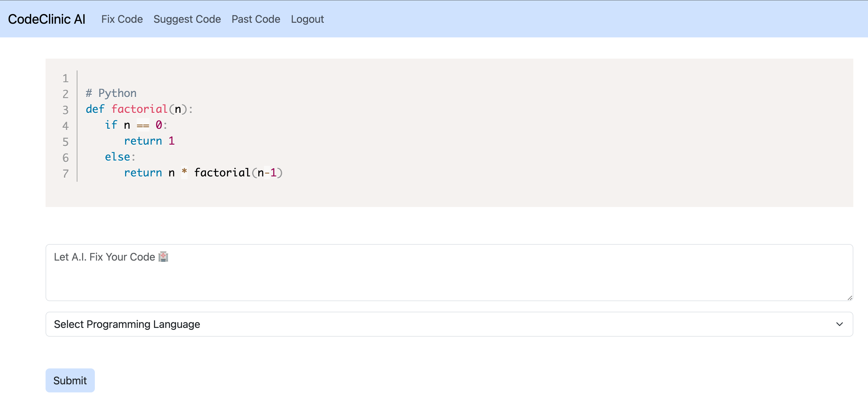Viewport: 868px width, 413px height.
Task: Click the 'if n == 0:' code line
Action: coord(136,125)
